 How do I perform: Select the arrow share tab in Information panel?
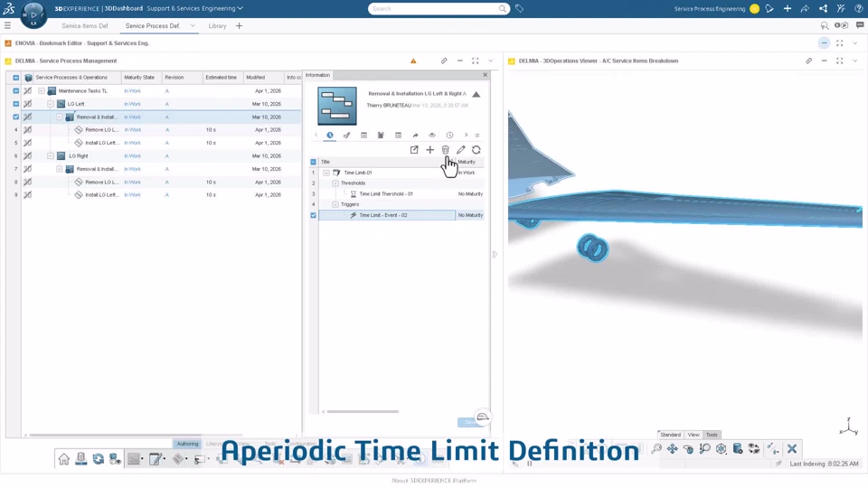click(415, 135)
